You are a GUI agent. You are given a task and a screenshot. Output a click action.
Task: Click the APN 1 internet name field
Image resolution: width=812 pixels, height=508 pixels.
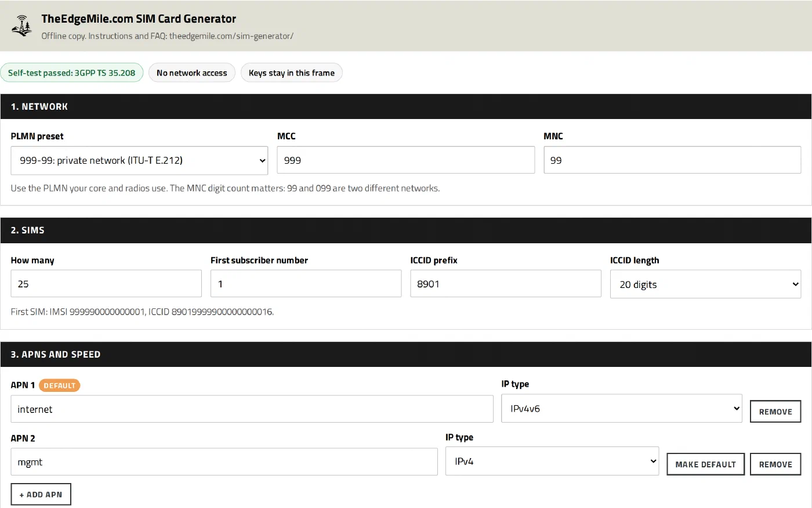252,409
